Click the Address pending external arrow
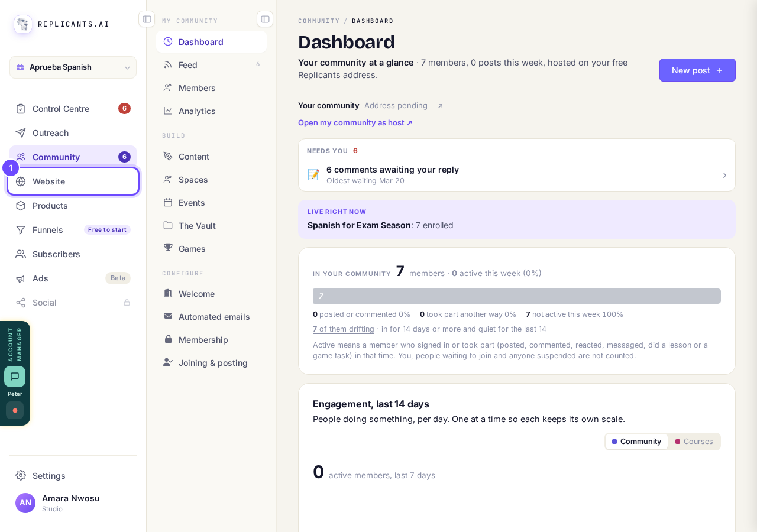The width and height of the screenshot is (757, 532). 440,106
